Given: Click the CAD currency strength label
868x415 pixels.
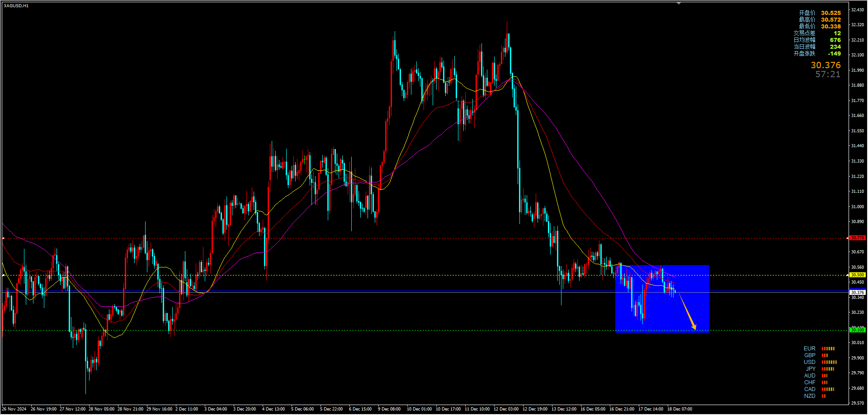Looking at the screenshot, I should click(x=810, y=389).
